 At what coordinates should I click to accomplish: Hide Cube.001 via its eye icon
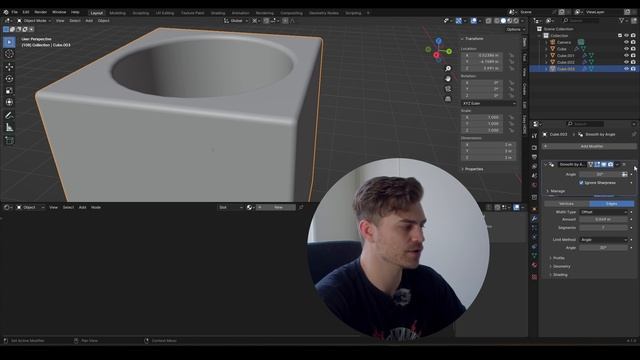point(626,55)
